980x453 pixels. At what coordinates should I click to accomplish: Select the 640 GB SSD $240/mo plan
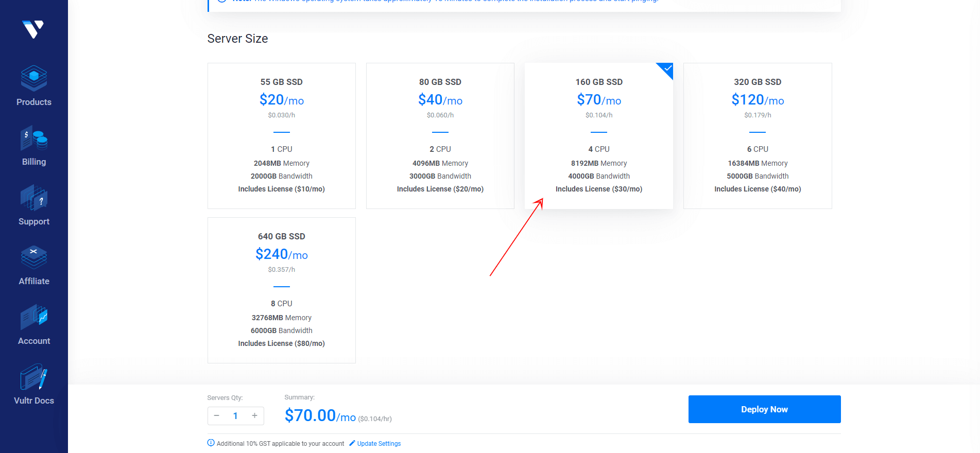click(281, 290)
